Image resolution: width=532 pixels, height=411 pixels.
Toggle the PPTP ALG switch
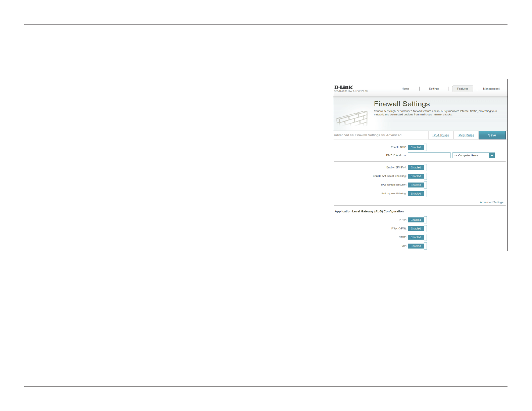coord(417,220)
